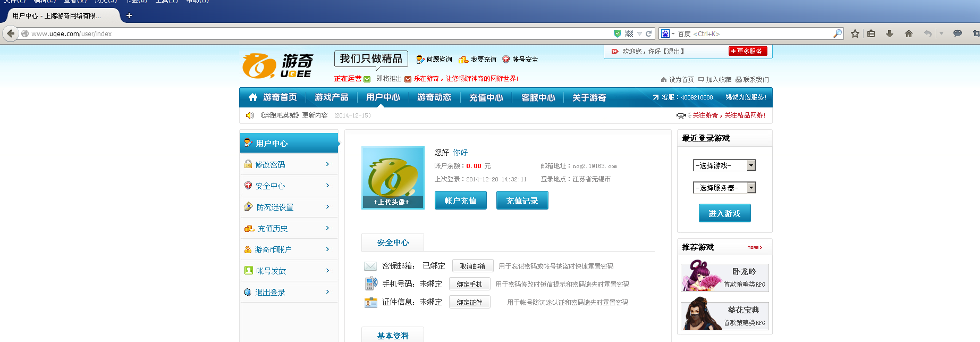Expand the 修改密码 chevron arrow
The height and width of the screenshot is (342, 980).
click(x=327, y=164)
